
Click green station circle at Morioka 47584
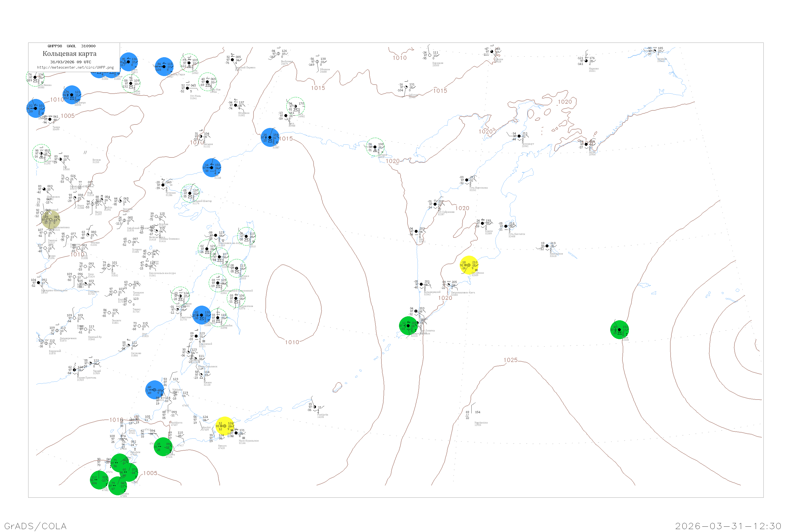[117, 486]
